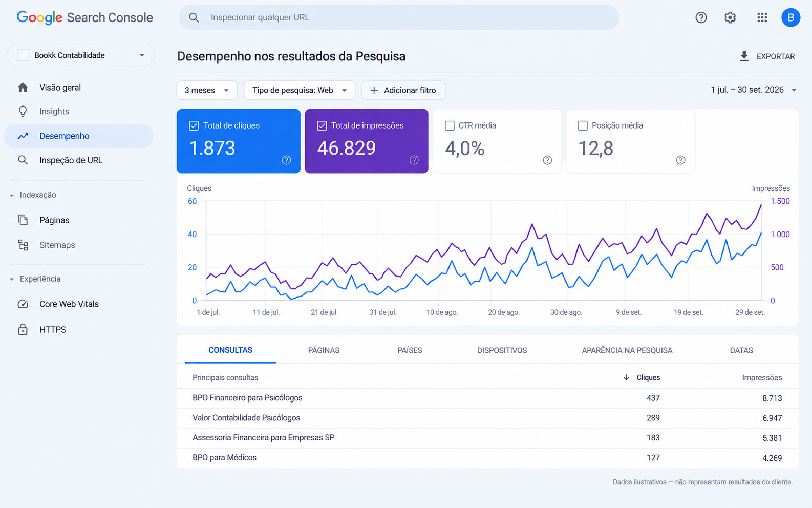The image size is (812, 508).
Task: Open the settings gear icon
Action: click(x=730, y=17)
